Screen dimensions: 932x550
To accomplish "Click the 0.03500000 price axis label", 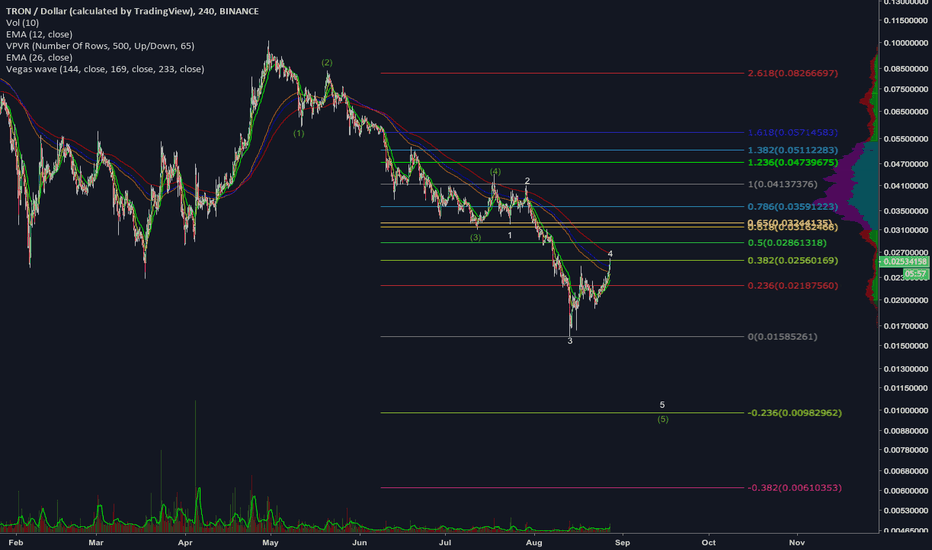I will coord(906,211).
